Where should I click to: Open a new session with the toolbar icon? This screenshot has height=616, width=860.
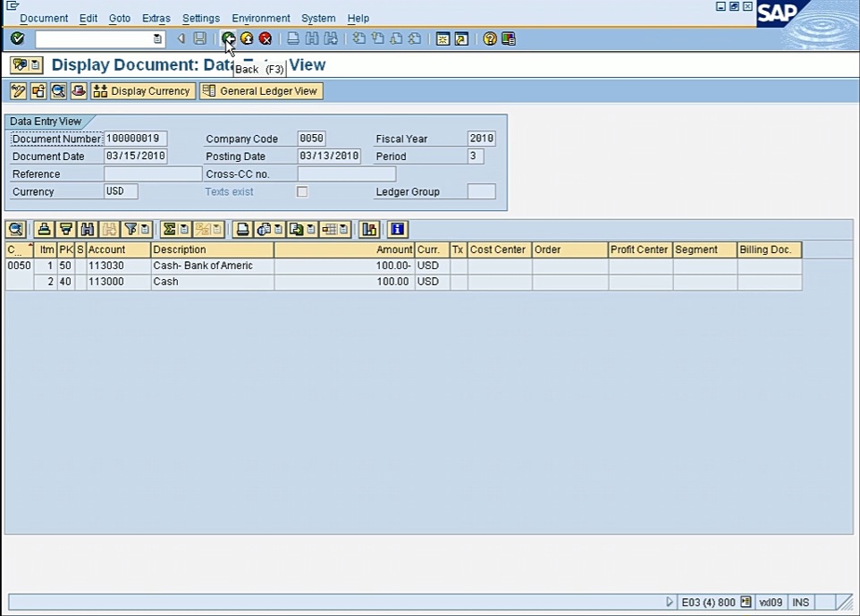[x=443, y=38]
